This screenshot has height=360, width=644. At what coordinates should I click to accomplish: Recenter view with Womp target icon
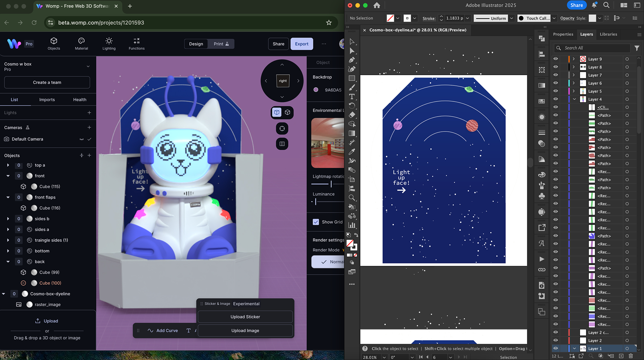pyautogui.click(x=282, y=129)
